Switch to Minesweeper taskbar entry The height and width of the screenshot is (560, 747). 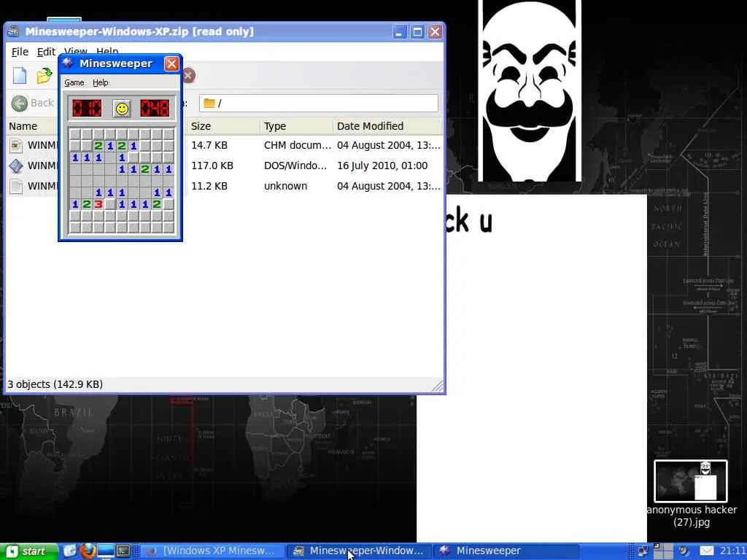pyautogui.click(x=506, y=551)
